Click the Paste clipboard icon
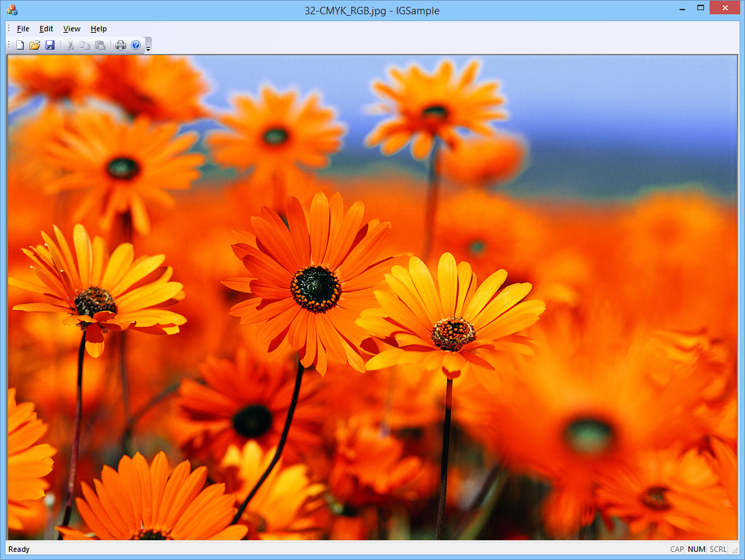Image resolution: width=745 pixels, height=560 pixels. 100,45
